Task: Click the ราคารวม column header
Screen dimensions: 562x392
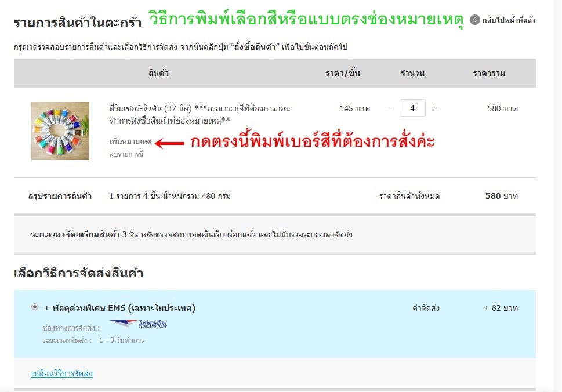Action: coord(489,73)
